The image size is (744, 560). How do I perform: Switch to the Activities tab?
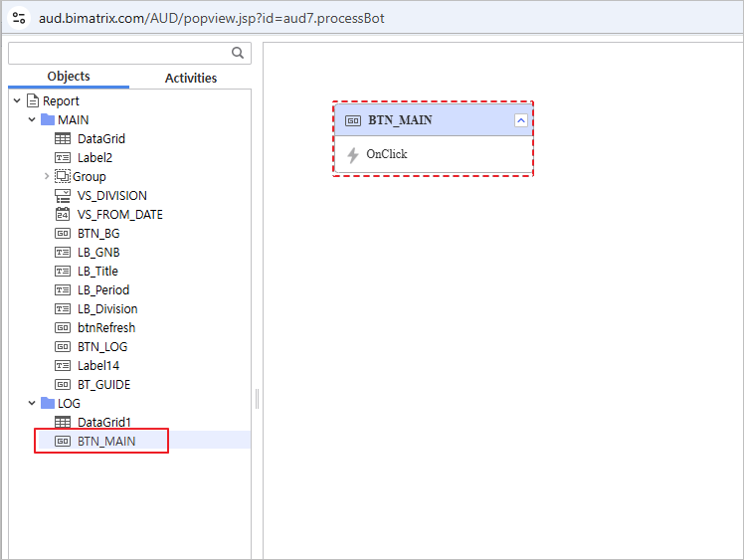(x=190, y=78)
